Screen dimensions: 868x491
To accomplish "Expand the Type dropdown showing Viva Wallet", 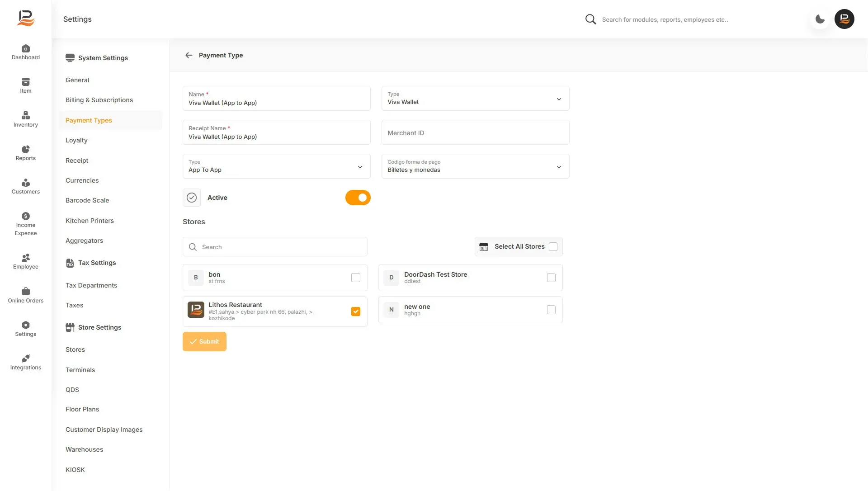I will coord(476,98).
